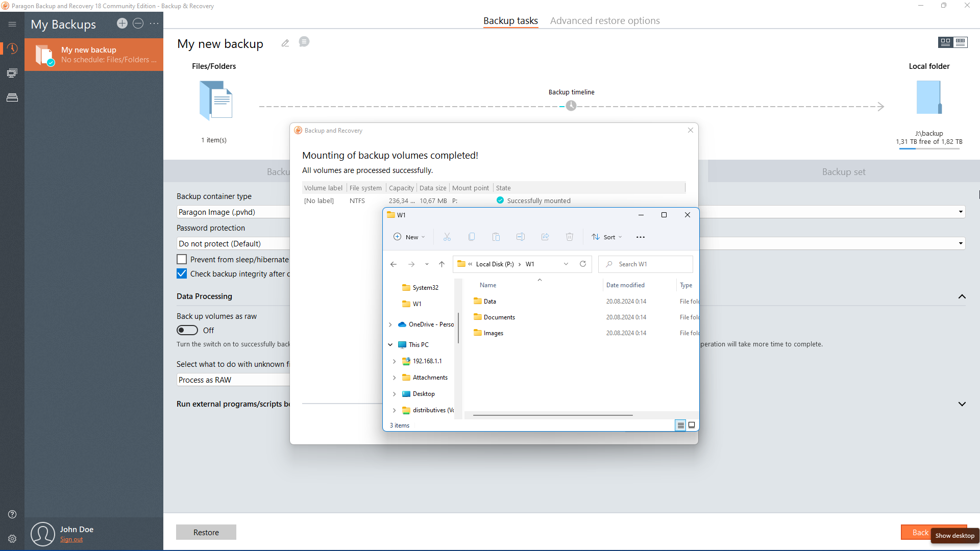Viewport: 980px width, 551px height.
Task: Click the Restore button
Action: pos(206,532)
